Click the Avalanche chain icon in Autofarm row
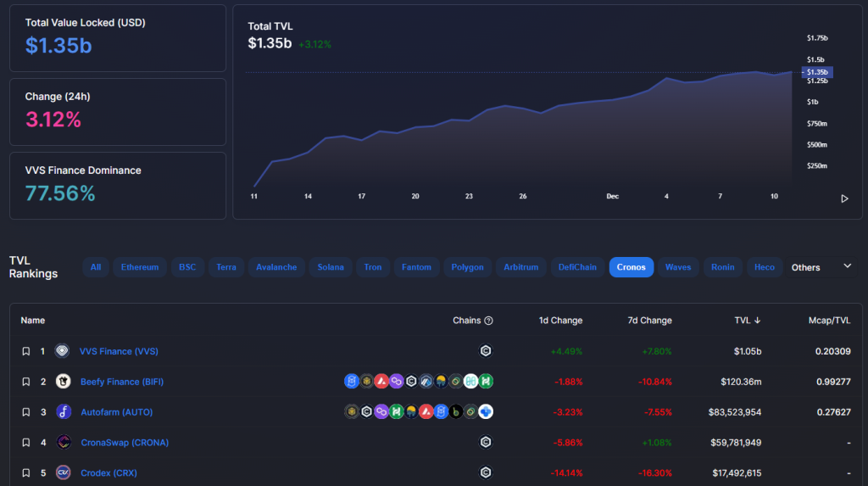This screenshot has width=868, height=486. 426,411
